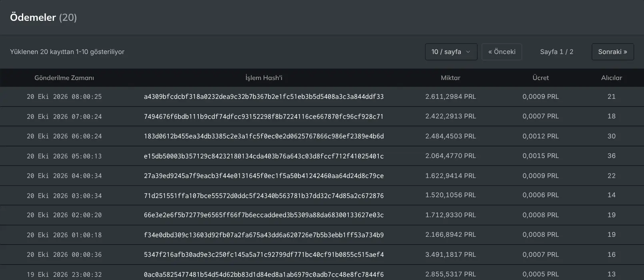Open transaction hash starting with 0ac0a5825477
This screenshot has height=280, width=644.
pos(264,274)
